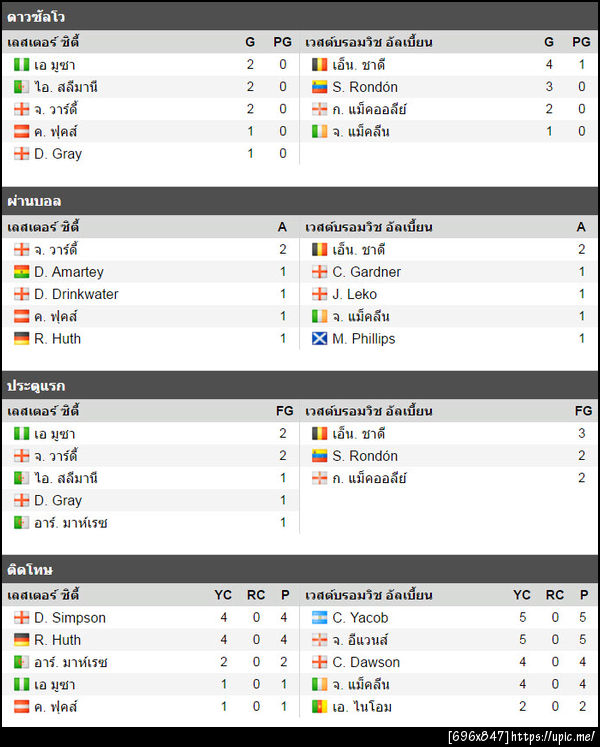600x747 pixels.
Task: Click the England flag next to J. Leko
Action: 320,294
